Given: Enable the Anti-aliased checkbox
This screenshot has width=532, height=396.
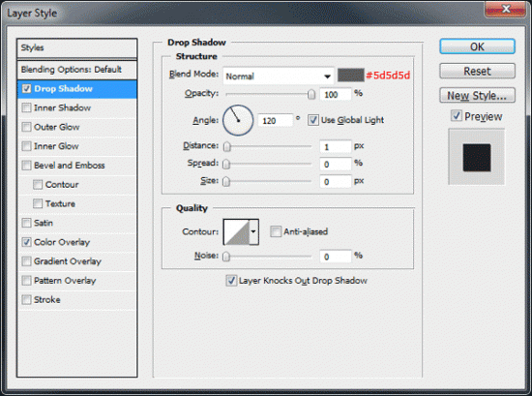Looking at the screenshot, I should 276,231.
